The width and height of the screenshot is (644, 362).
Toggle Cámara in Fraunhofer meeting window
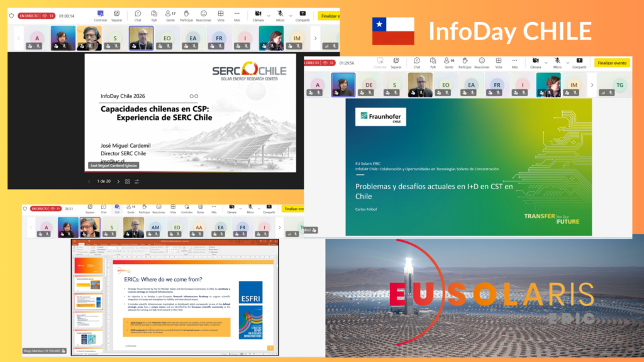click(536, 63)
